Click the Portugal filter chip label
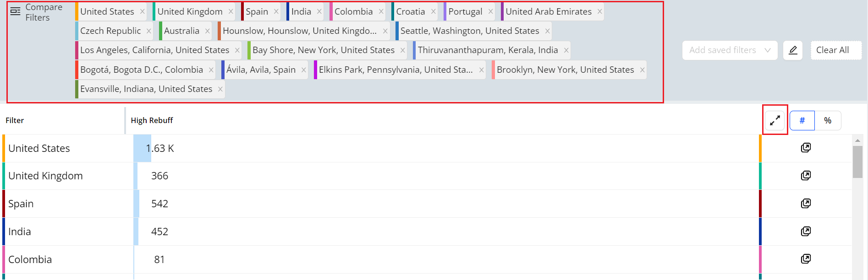The image size is (868, 280). (465, 12)
